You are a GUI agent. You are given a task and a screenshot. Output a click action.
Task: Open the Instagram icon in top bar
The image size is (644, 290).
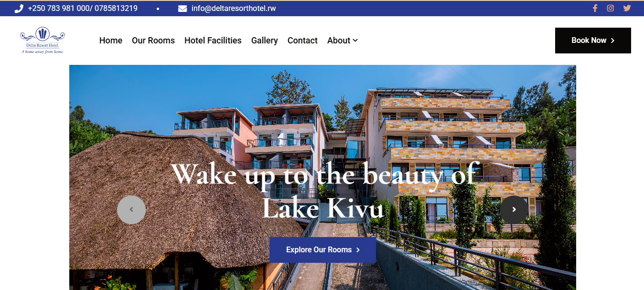point(611,8)
